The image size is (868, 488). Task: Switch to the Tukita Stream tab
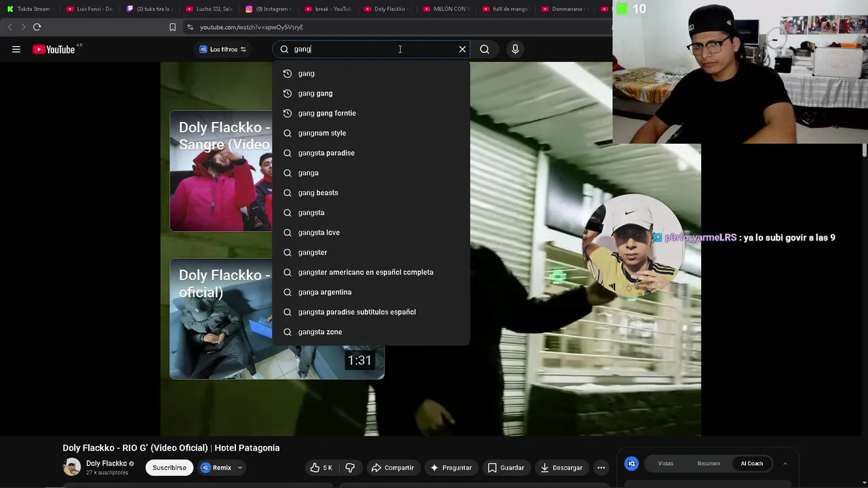pyautogui.click(x=29, y=9)
